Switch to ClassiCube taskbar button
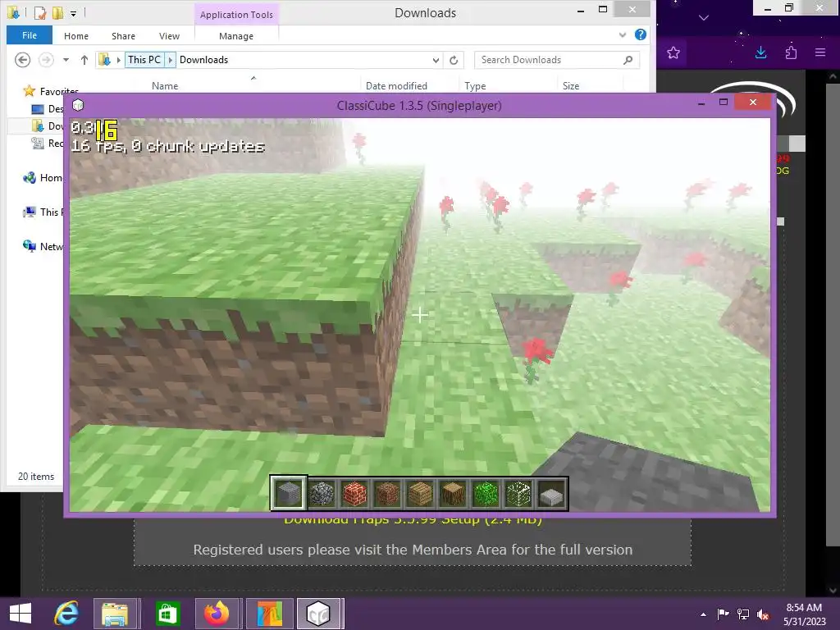The image size is (840, 630). tap(319, 614)
